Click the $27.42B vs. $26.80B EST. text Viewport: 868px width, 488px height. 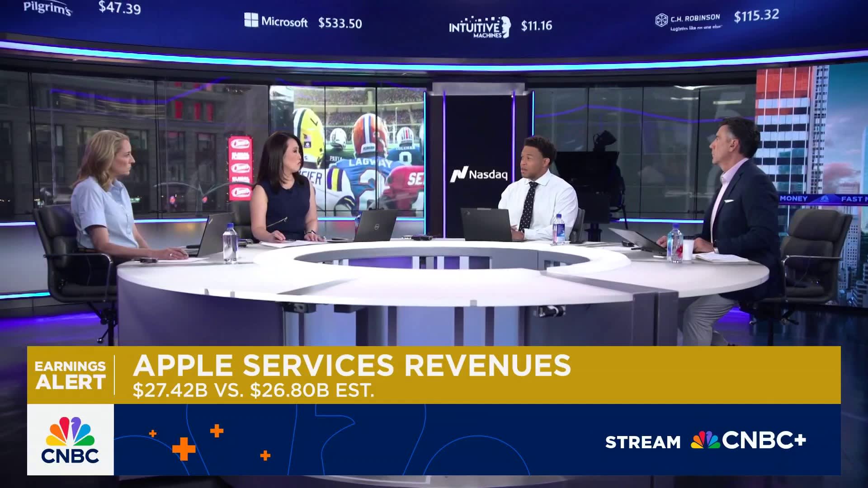point(253,390)
